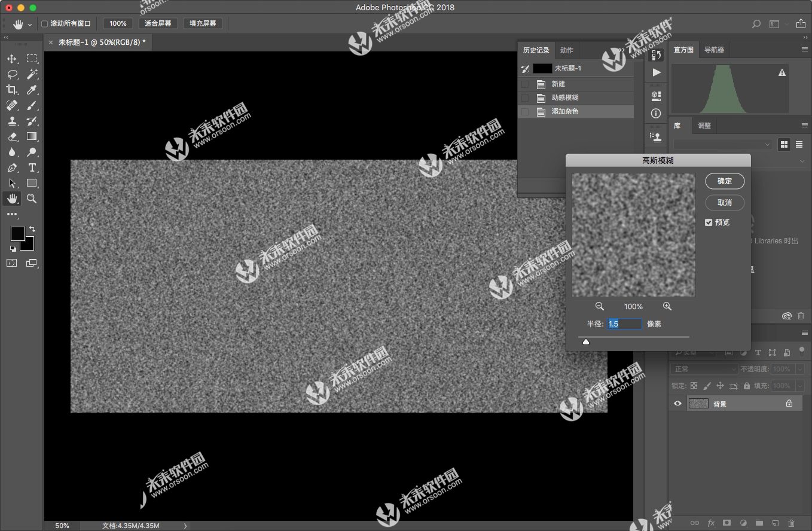Select the Horizontal Type tool

point(32,167)
